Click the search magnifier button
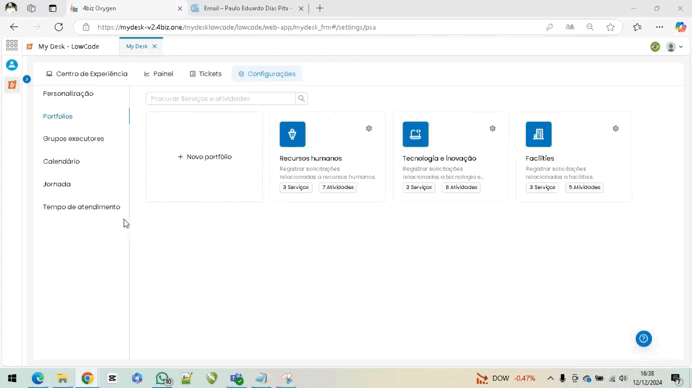The width and height of the screenshot is (692, 388). (301, 98)
